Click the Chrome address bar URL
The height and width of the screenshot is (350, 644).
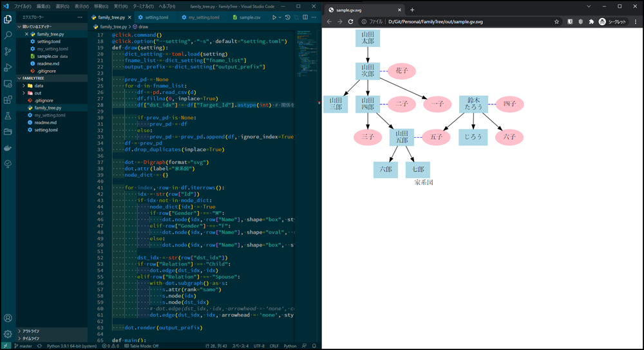435,22
